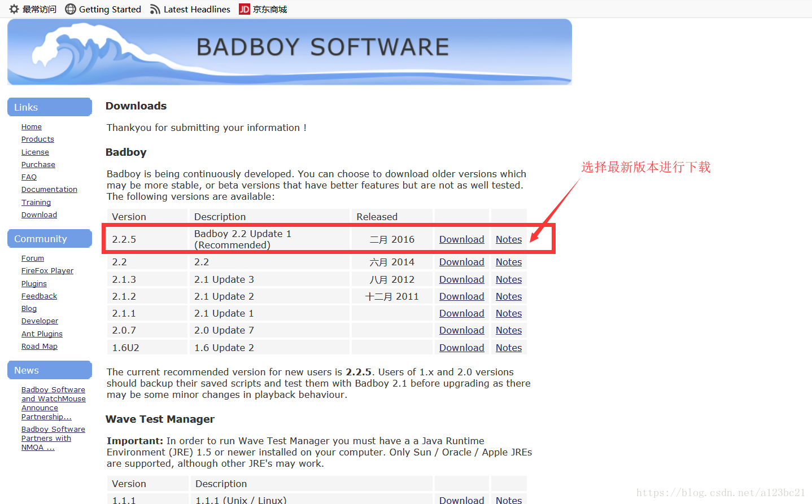Viewport: 812px width, 504px height.
Task: Click the 2.2.5 version cell
Action: [x=147, y=239]
